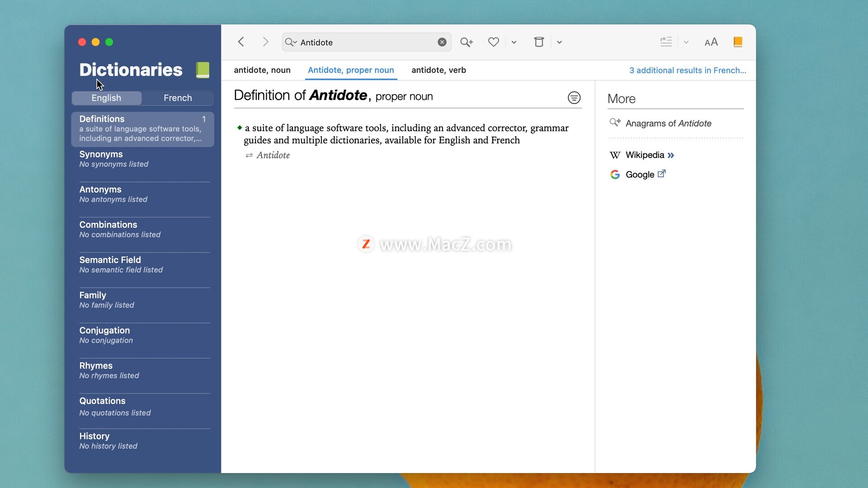Open the Definitions dictionary in sidebar

[142, 129]
